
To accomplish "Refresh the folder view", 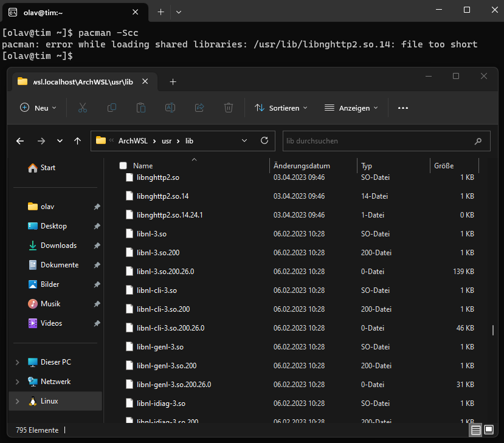I will (x=264, y=140).
